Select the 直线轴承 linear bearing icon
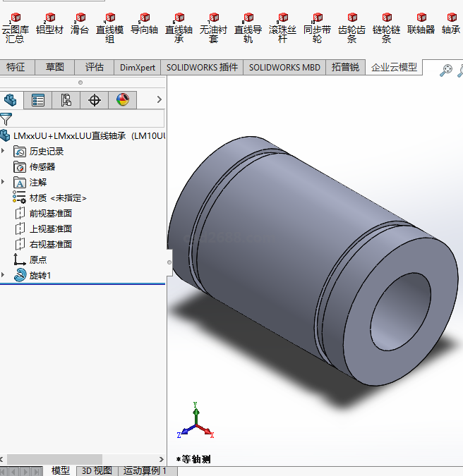463x476 pixels. click(x=179, y=19)
